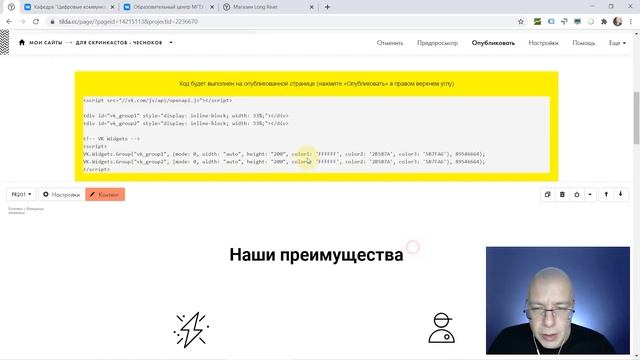Image resolution: width=640 pixels, height=360 pixels.
Task: Click inside the HTML code block area
Action: tap(316, 134)
